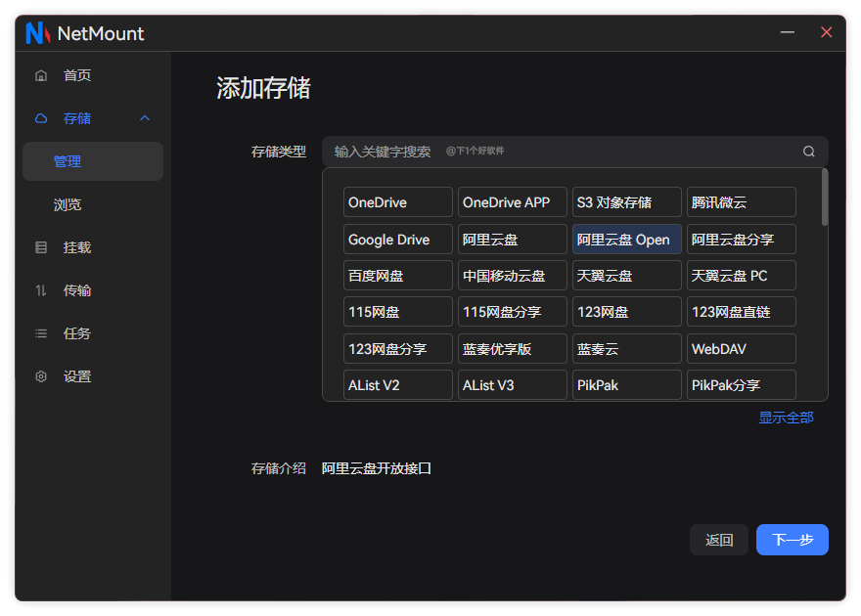Click the search magnifier icon
Viewport: 861px width, 616px height.
(x=808, y=152)
